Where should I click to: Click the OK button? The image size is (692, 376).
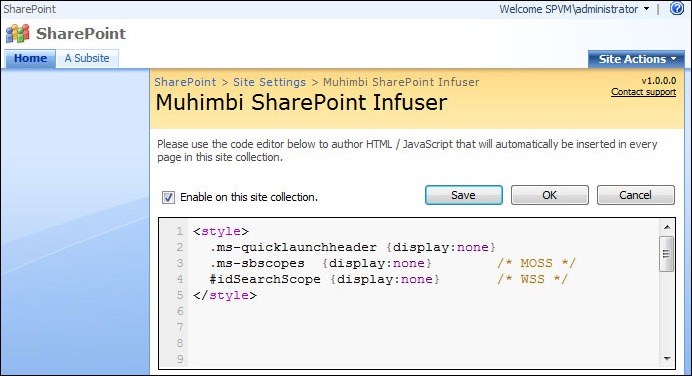(x=549, y=195)
